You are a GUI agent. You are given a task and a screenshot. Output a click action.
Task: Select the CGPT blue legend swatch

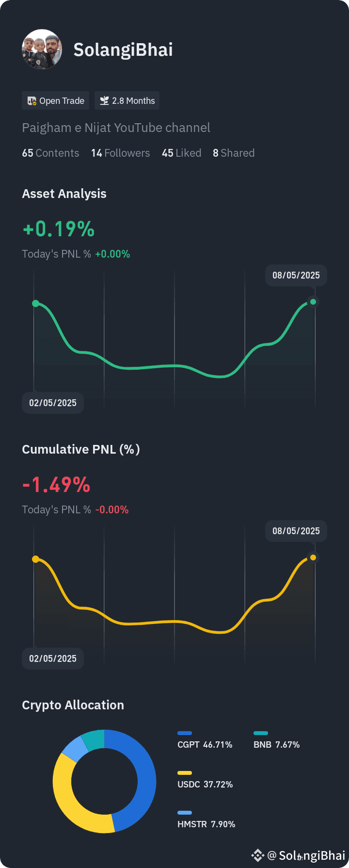(185, 733)
